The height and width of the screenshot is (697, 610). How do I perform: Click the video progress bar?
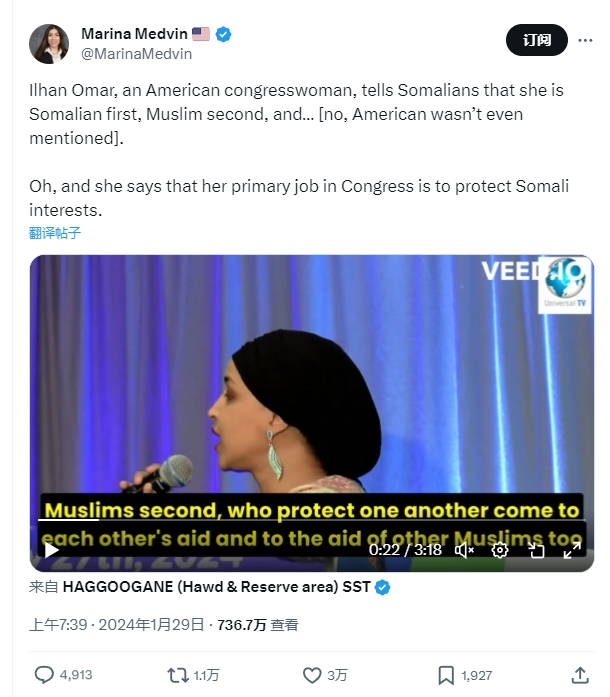[311, 519]
